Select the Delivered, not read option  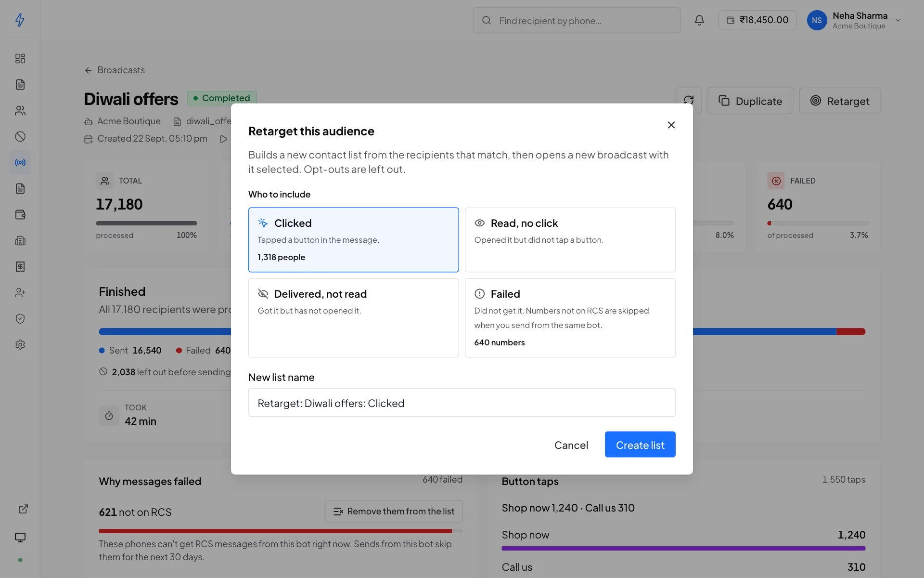pos(353,318)
